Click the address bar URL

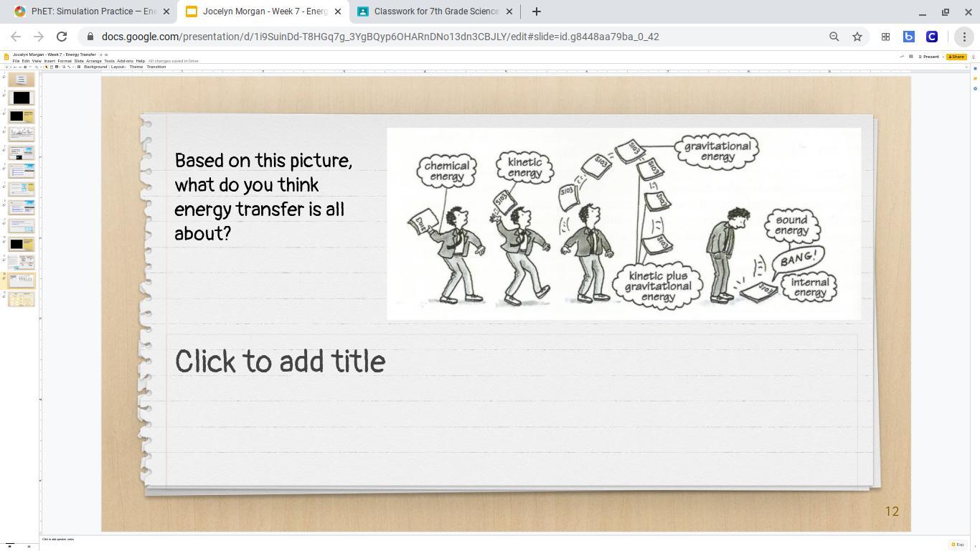[380, 37]
